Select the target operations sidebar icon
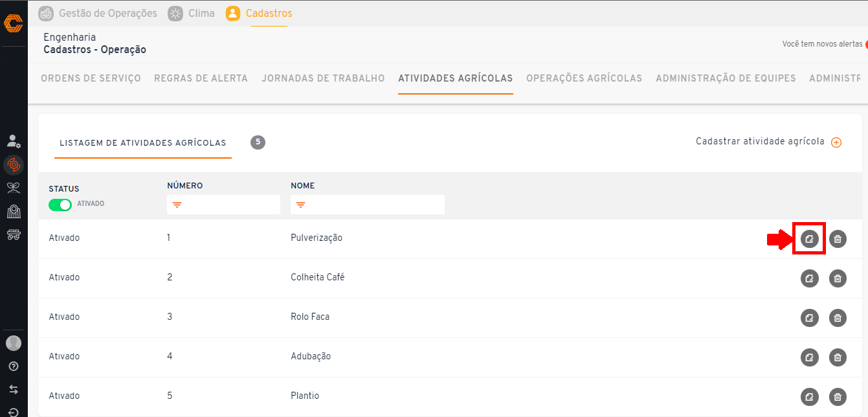 (x=14, y=165)
